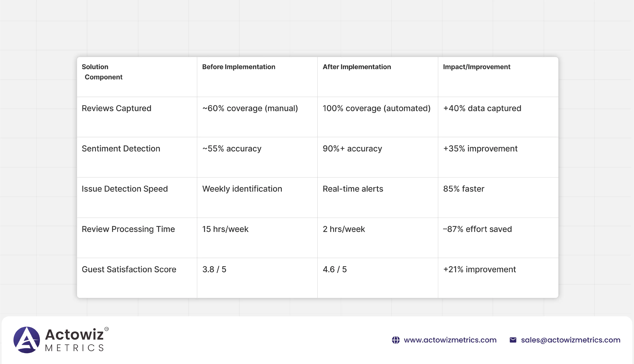634x364 pixels.
Task: Click the Solution Component column header
Action: pos(102,72)
